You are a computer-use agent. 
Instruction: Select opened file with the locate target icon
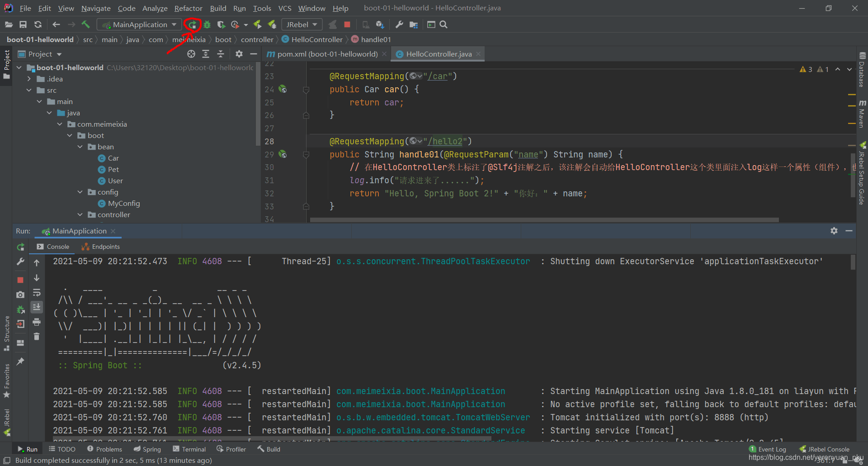tap(191, 54)
